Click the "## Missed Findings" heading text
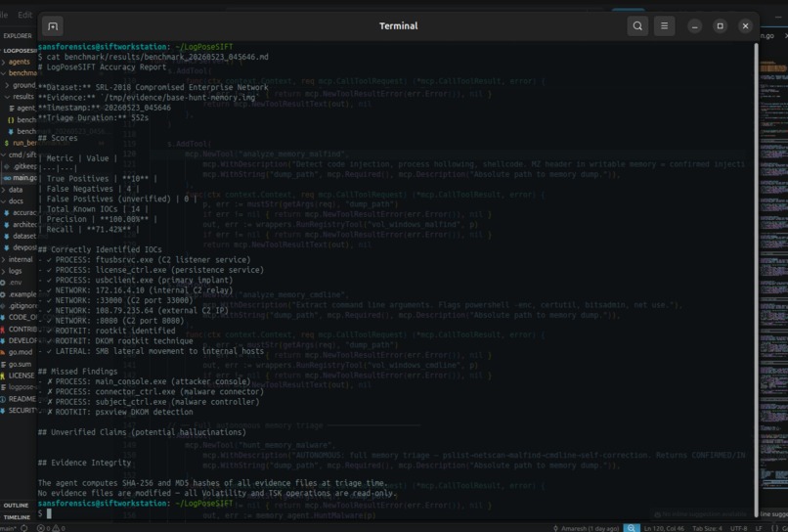 78,372
